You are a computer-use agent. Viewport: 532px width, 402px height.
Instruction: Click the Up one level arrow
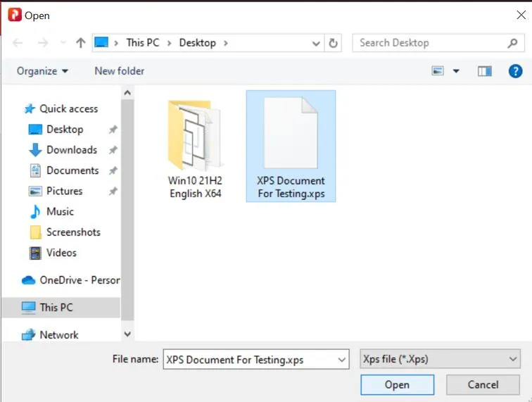80,43
